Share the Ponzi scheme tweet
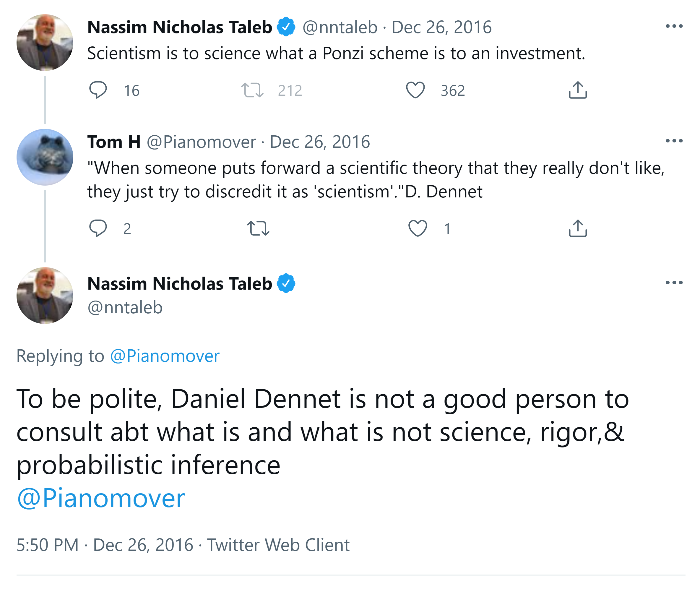The height and width of the screenshot is (589, 700). (577, 90)
